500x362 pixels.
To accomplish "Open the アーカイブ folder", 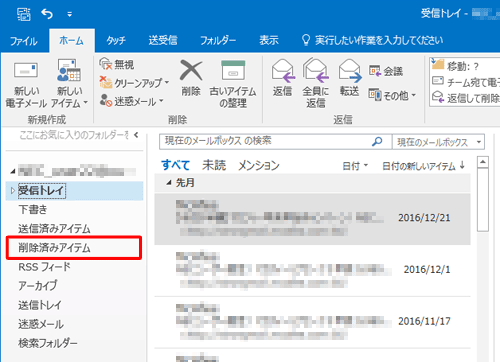I will pos(37,286).
